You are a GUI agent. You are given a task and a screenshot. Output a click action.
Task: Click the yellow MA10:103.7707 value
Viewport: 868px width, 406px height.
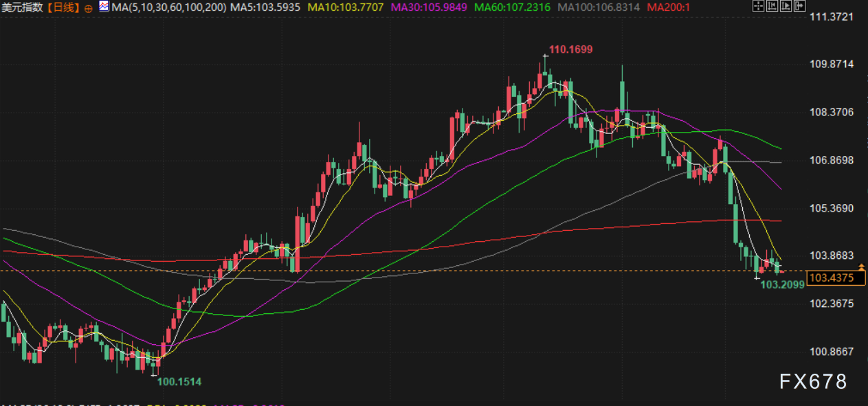(345, 8)
